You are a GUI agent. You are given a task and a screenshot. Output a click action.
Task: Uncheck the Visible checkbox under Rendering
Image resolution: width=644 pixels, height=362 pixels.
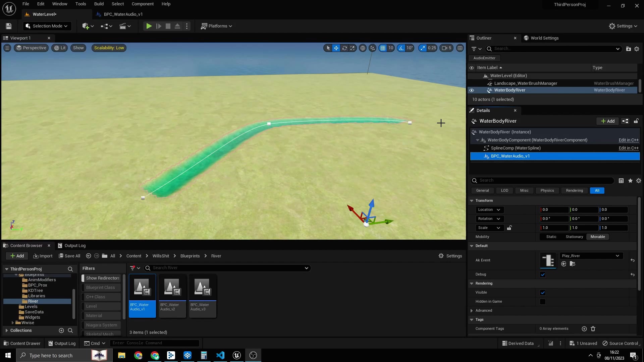(543, 292)
